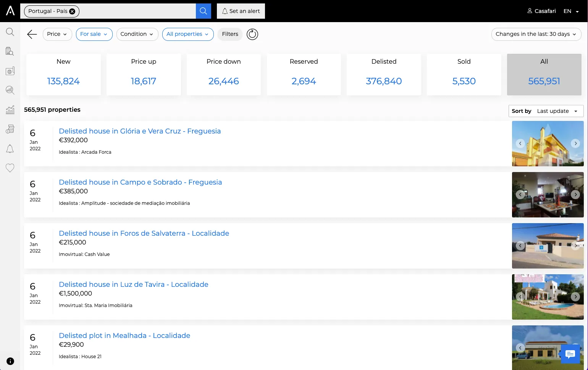Viewport: 588px width, 370px height.
Task: Show next photo of Glória e Vera Cruz house
Action: pos(575,143)
